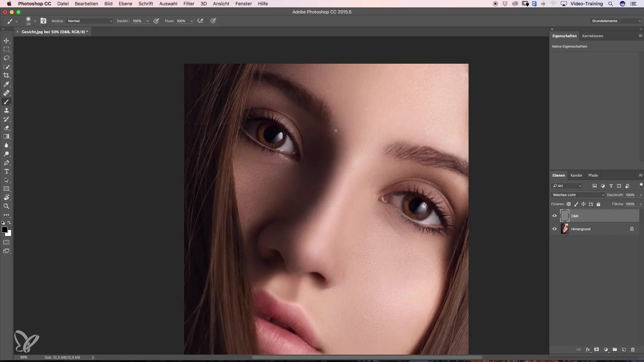The height and width of the screenshot is (362, 644).
Task: Select the Eyedropper tool
Action: click(6, 84)
